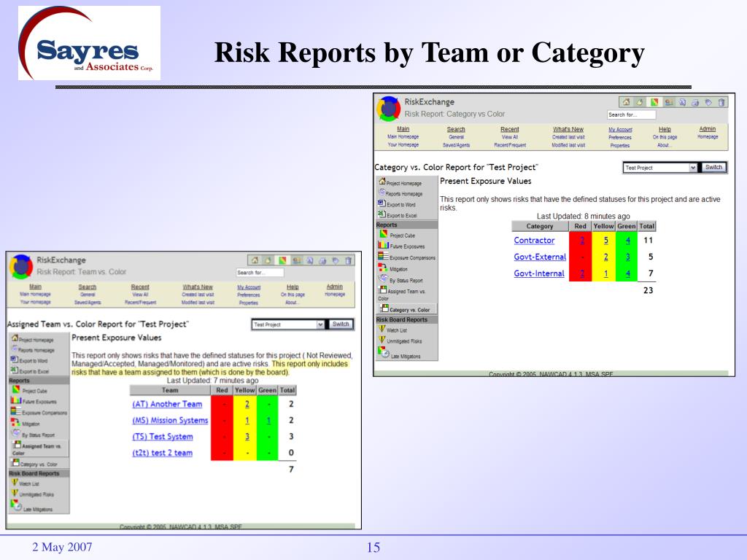Screen dimensions: 747x560
Task: Open the Govt-External category link
Action: tap(540, 257)
